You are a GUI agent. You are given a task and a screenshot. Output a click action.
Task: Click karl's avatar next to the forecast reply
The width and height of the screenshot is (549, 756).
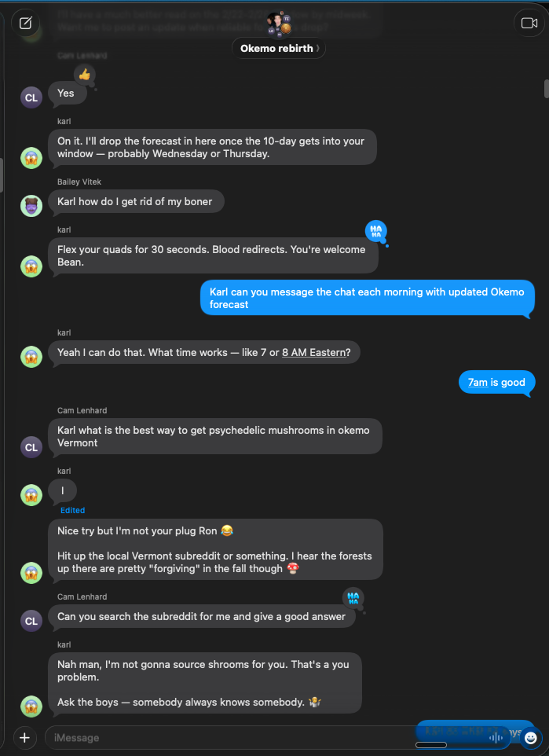(31, 157)
